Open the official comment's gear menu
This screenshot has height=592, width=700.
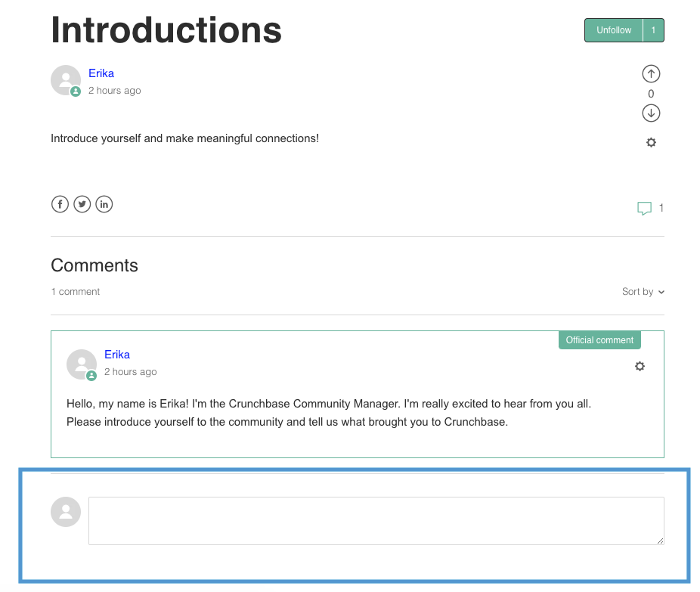click(x=640, y=366)
